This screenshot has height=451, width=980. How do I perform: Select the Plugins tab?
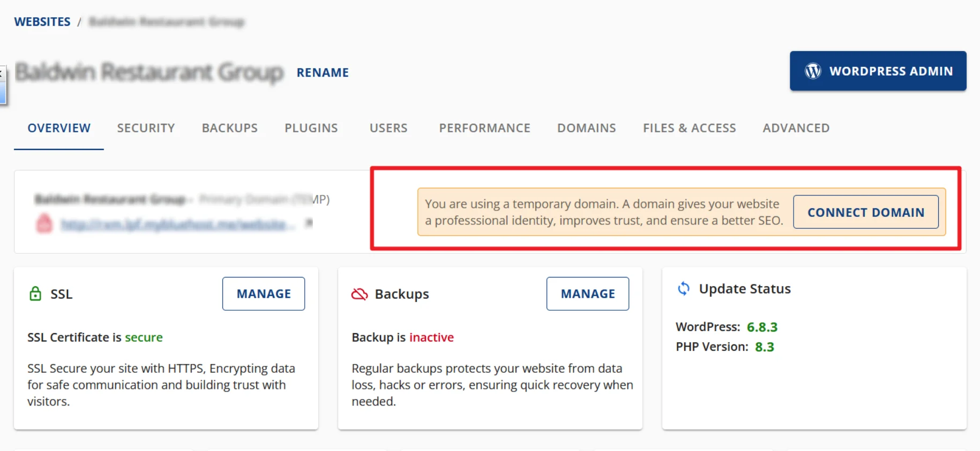coord(311,128)
